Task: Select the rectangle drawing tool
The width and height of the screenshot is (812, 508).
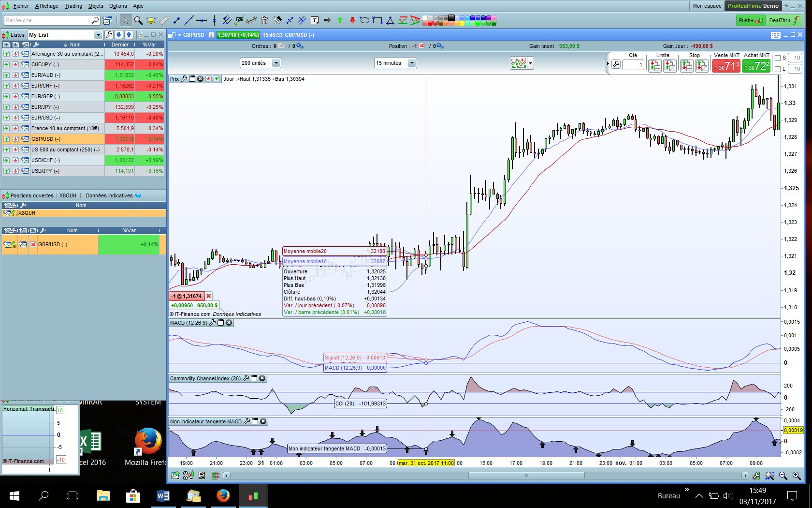Action: point(377,20)
